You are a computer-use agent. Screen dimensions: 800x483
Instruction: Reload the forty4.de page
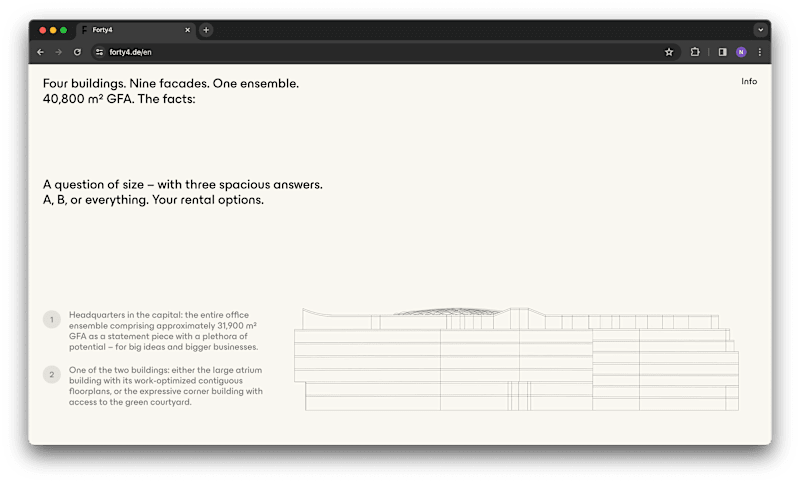[77, 52]
